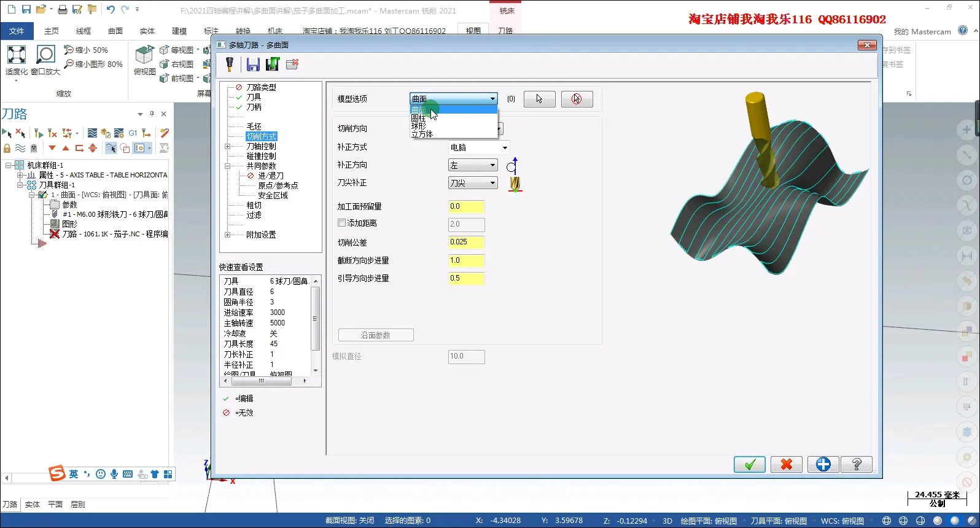Click select all operations icon in toolpaths panel

(x=7, y=133)
